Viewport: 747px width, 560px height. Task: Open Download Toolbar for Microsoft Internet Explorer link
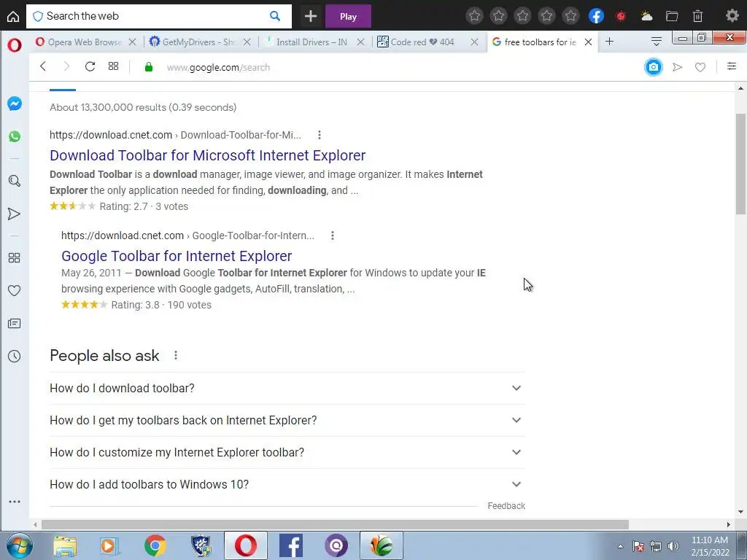tap(208, 155)
